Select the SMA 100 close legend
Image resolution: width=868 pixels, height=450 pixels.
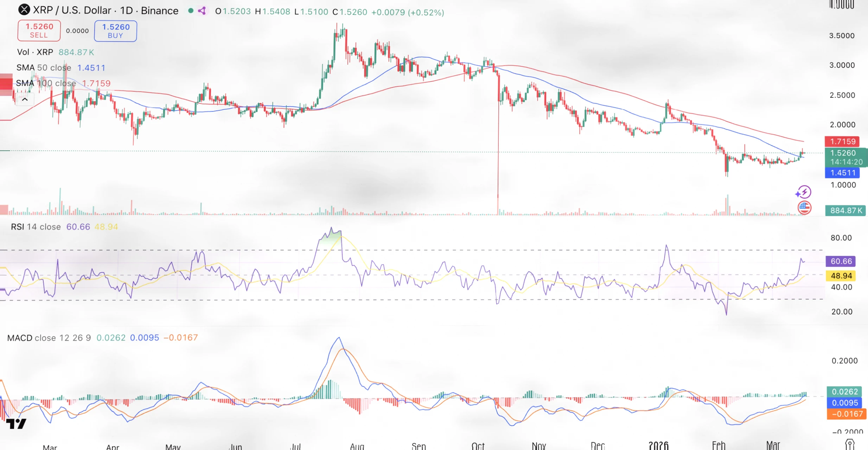46,83
